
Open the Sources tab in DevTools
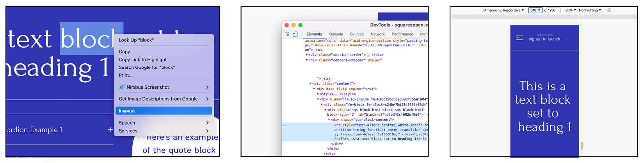point(357,34)
